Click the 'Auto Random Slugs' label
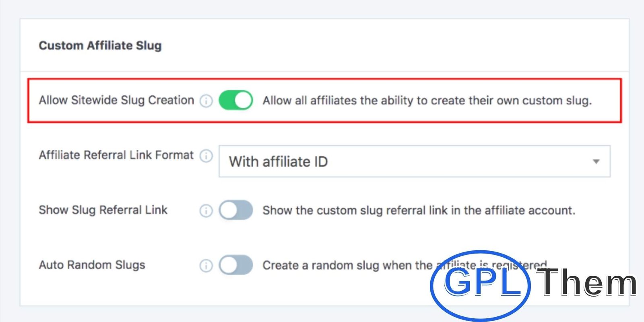The height and width of the screenshot is (322, 644). click(x=92, y=265)
